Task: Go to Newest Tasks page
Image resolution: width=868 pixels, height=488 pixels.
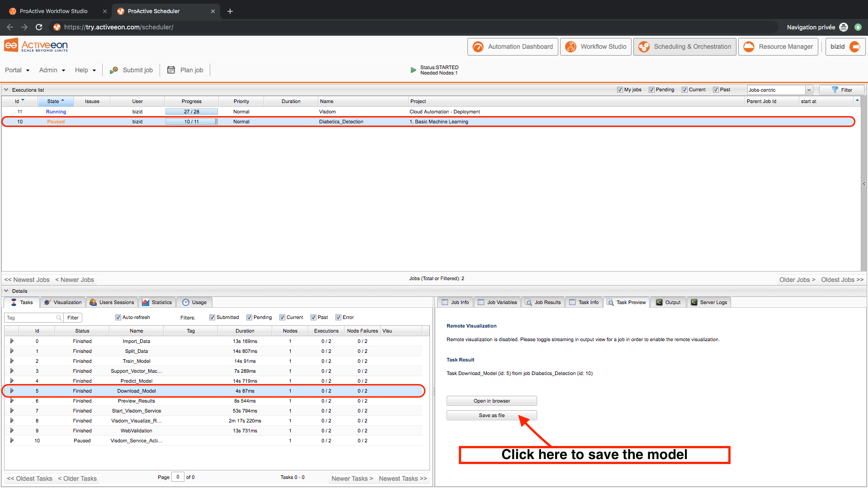Action: (403, 479)
